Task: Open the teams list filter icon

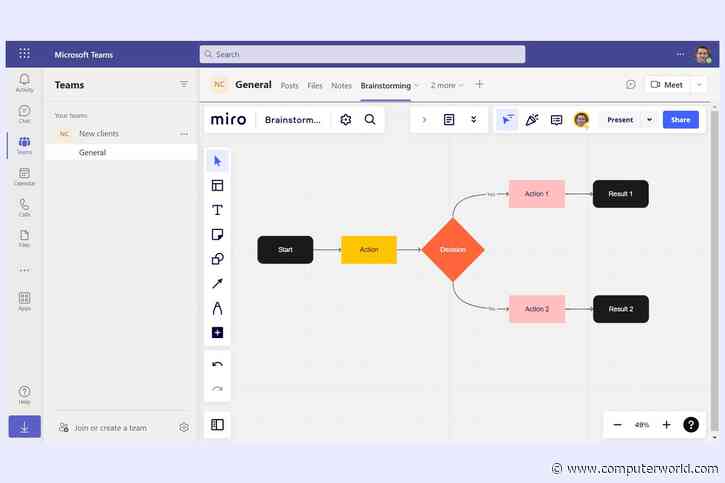Action: [x=184, y=84]
